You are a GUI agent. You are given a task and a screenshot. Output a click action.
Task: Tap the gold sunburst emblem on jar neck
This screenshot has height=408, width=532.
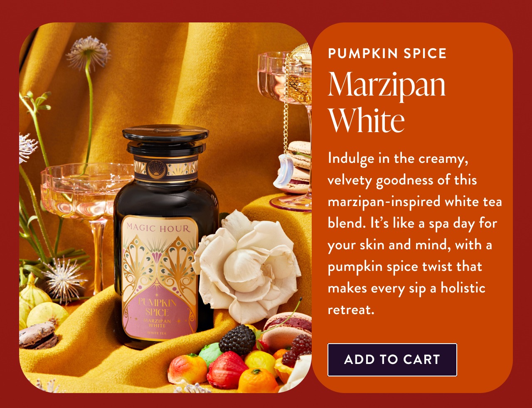pos(157,170)
